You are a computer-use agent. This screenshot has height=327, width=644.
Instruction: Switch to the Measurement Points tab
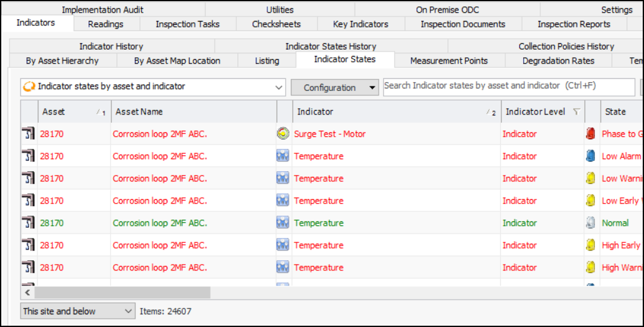click(x=449, y=61)
